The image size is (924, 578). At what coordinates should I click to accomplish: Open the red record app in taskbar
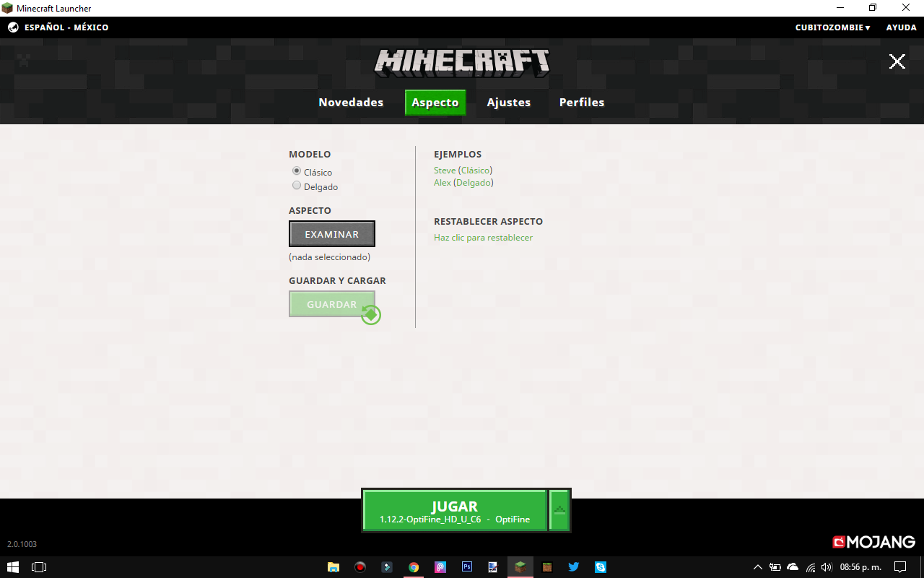[360, 567]
